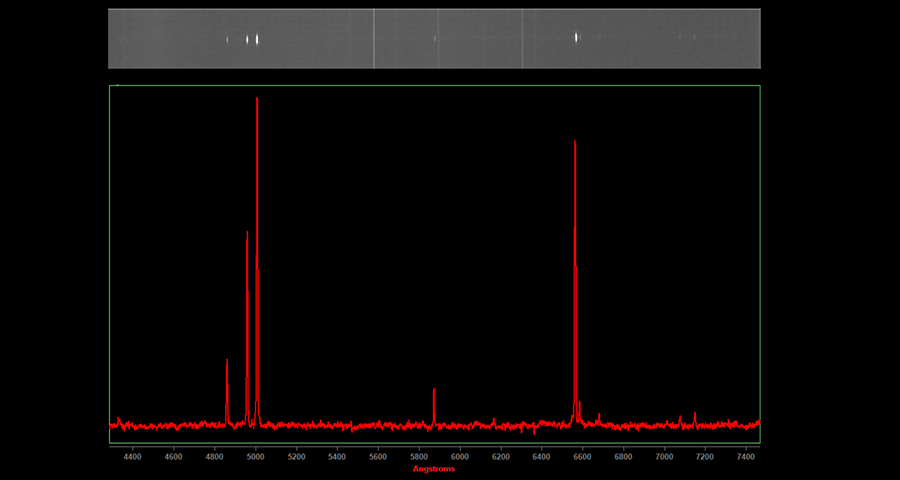Image resolution: width=900 pixels, height=480 pixels.
Task: Click the rightmost vertical line in the spectrum strip
Action: tap(522, 39)
